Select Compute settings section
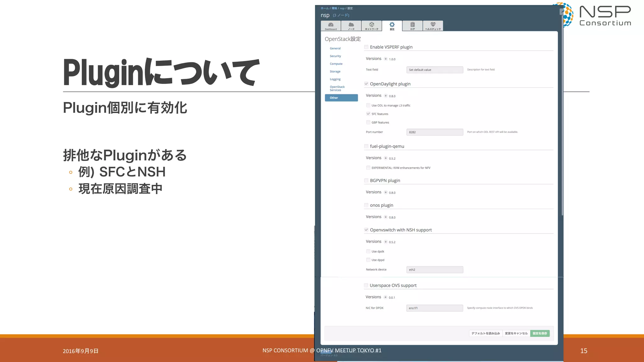Screen dimensions: 644x362 point(336,64)
